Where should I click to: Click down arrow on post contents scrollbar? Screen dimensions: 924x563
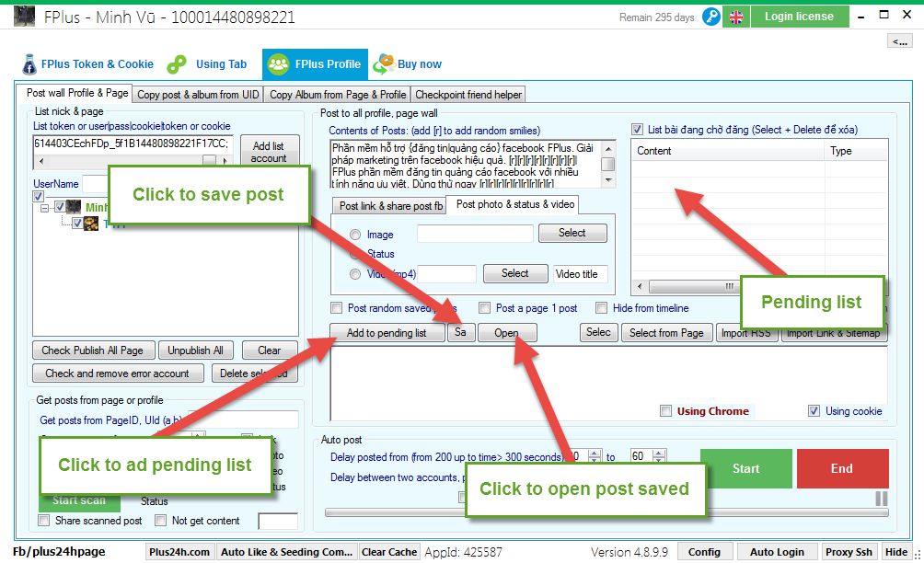pyautogui.click(x=608, y=181)
